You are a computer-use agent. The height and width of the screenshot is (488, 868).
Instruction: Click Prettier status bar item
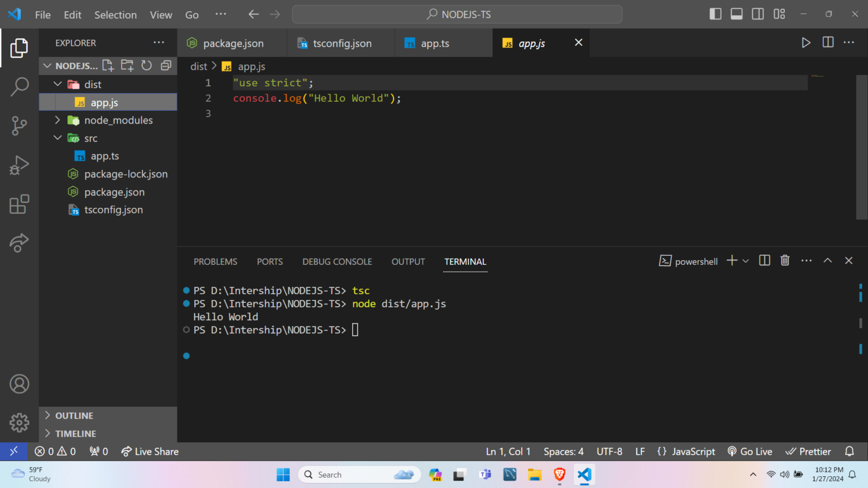(x=808, y=451)
